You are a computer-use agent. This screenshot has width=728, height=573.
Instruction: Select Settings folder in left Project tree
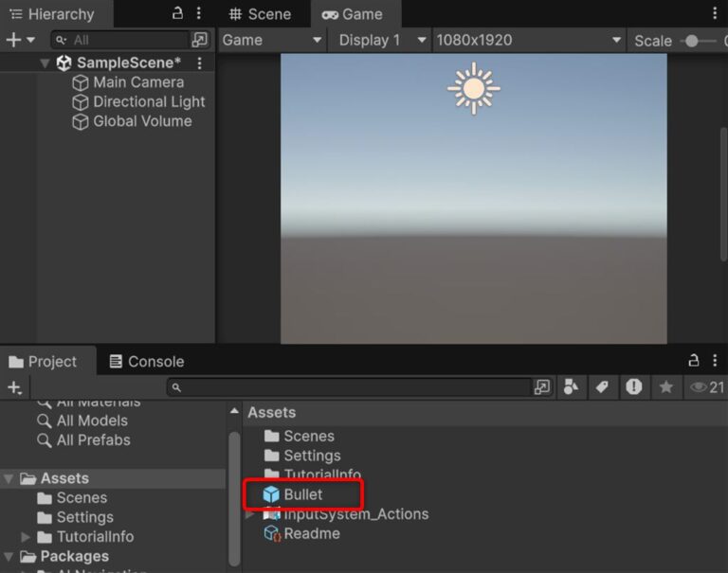point(84,517)
